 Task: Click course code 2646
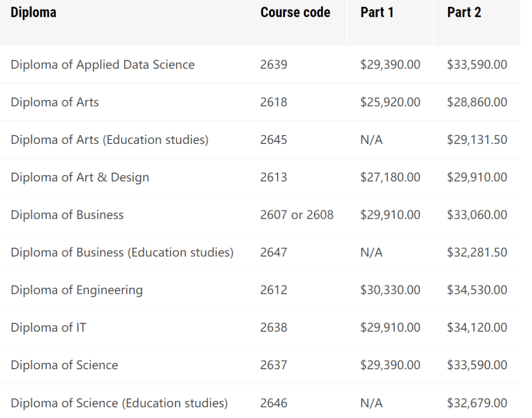pyautogui.click(x=273, y=403)
